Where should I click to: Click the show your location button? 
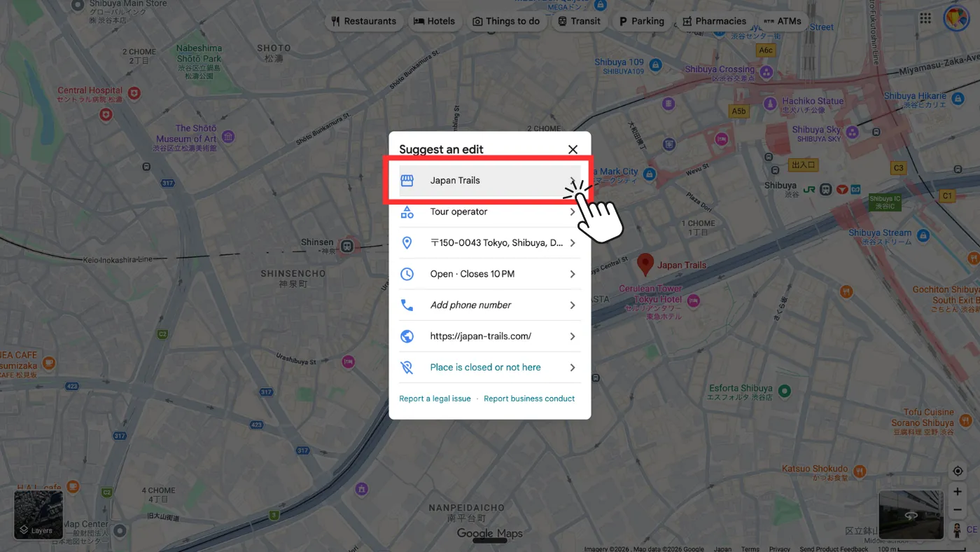pyautogui.click(x=958, y=471)
